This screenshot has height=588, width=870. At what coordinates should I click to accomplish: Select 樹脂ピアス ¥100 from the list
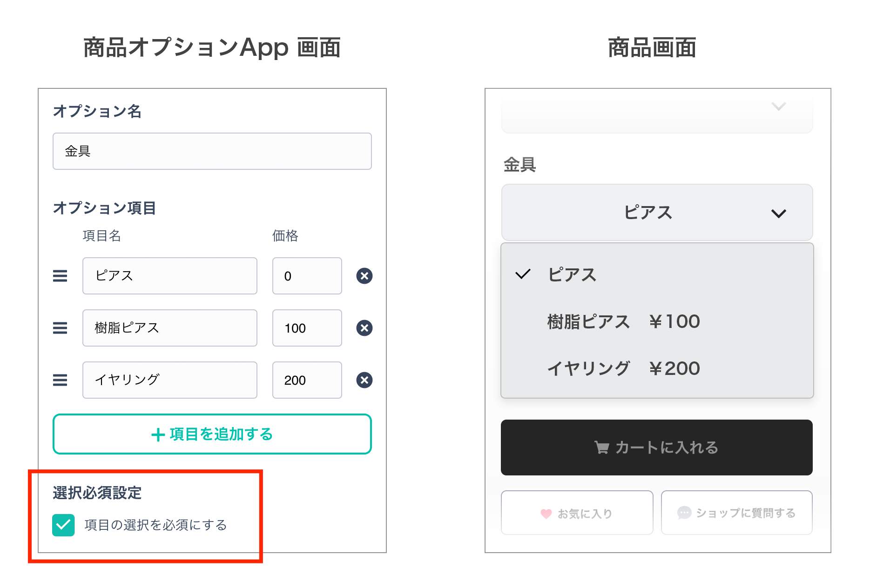pos(623,321)
